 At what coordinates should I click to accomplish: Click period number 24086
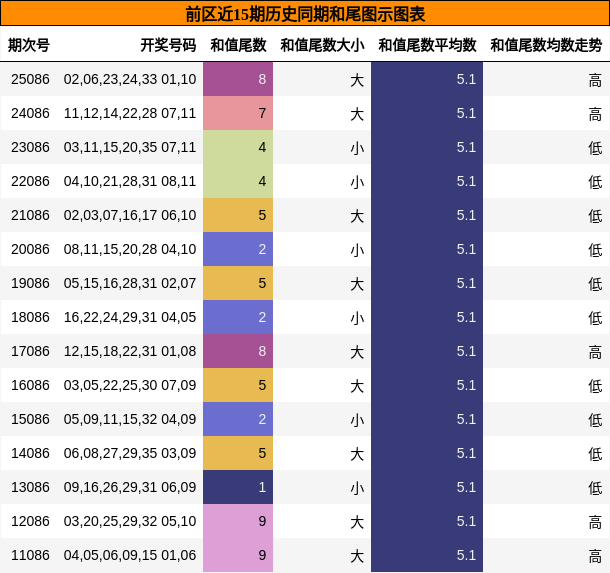click(x=30, y=113)
